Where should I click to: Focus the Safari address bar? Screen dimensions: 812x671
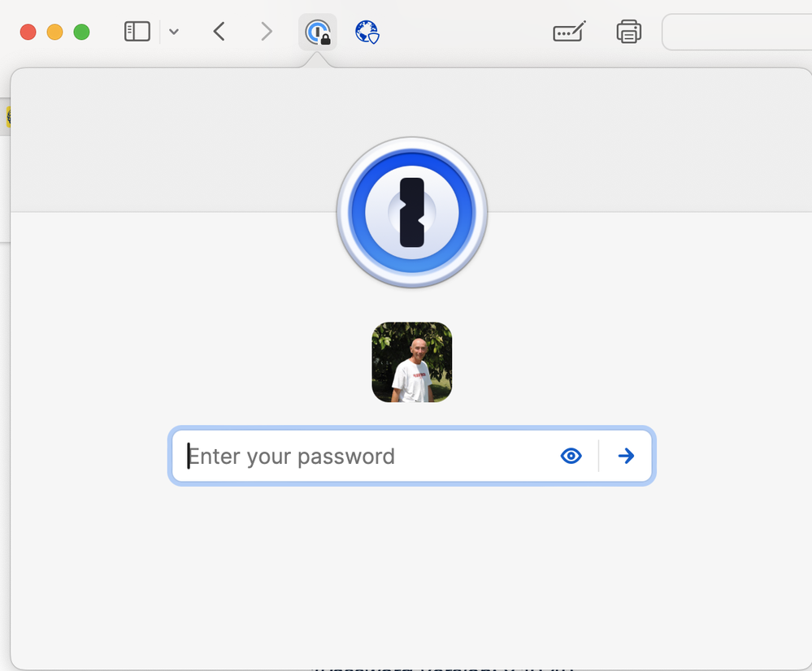click(736, 32)
